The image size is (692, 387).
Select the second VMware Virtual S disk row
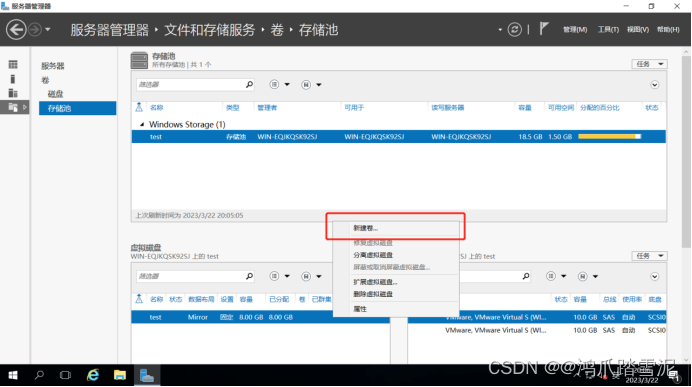[x=537, y=331]
